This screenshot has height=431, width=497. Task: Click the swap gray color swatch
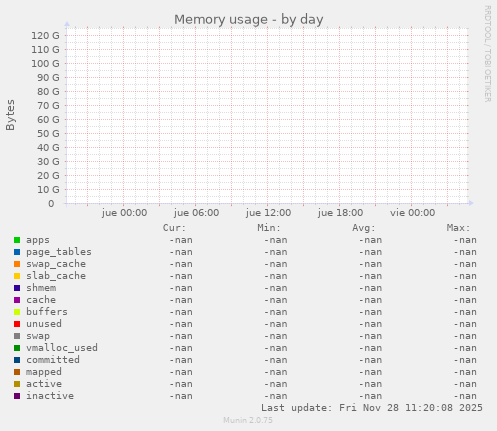(17, 336)
